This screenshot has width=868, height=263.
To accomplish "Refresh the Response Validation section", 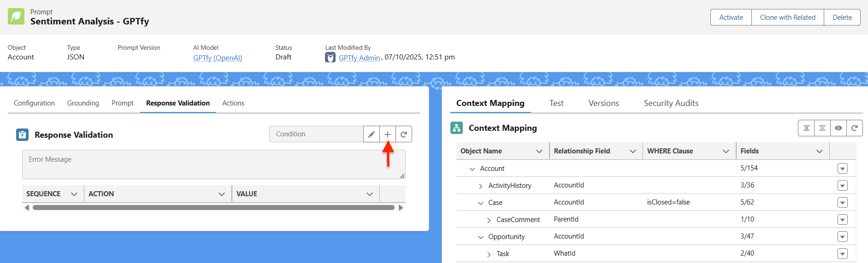I will (404, 134).
